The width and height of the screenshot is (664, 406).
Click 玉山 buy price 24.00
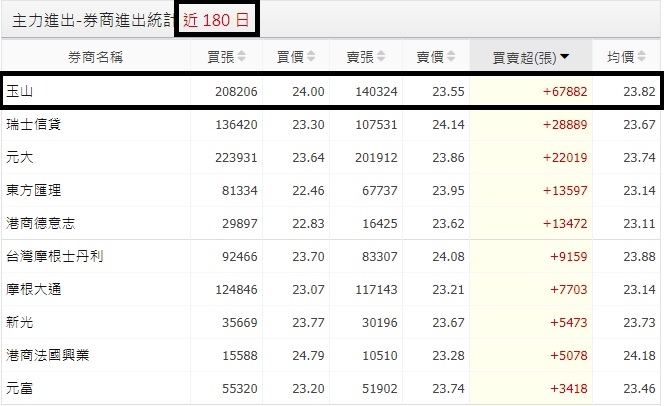coord(308,91)
